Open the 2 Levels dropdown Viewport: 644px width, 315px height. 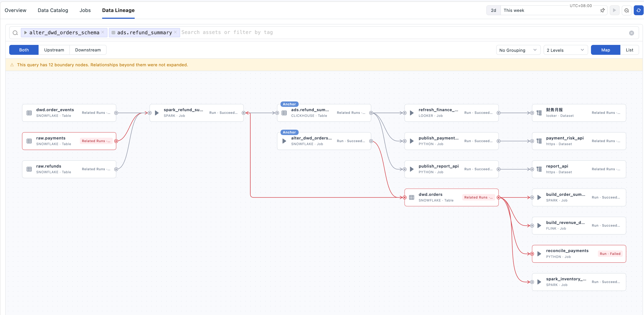point(566,50)
